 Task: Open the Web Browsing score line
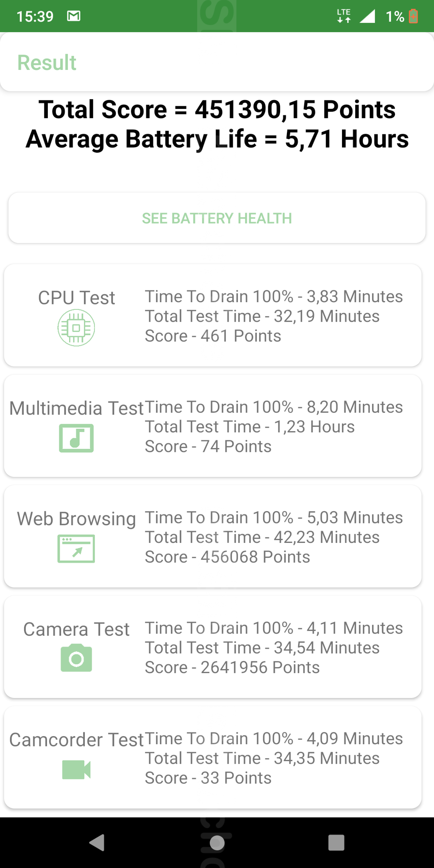[227, 557]
